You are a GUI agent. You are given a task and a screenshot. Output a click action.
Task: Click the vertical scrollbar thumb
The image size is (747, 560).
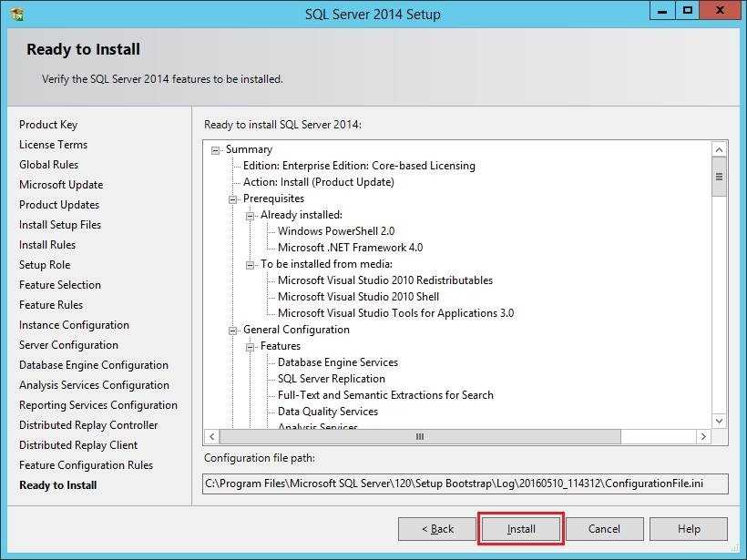point(720,177)
